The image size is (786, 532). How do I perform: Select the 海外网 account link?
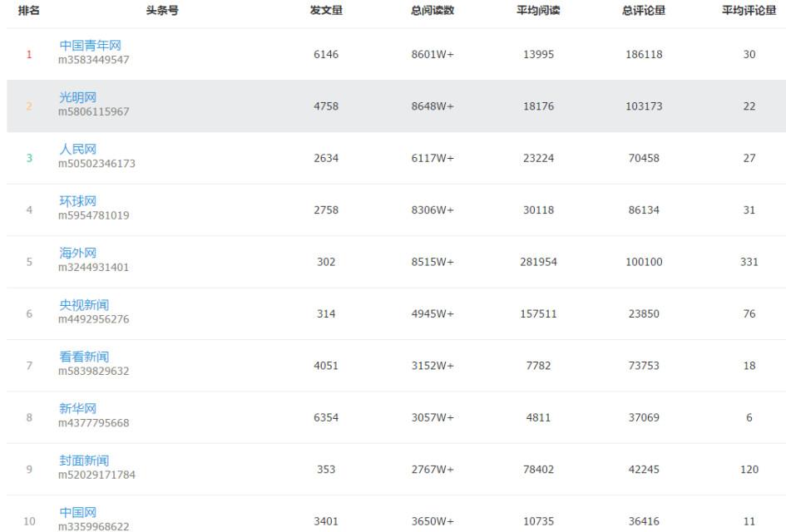(77, 254)
